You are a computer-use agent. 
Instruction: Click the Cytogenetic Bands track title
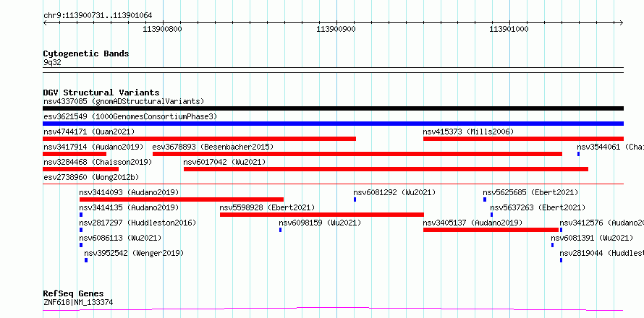point(86,53)
